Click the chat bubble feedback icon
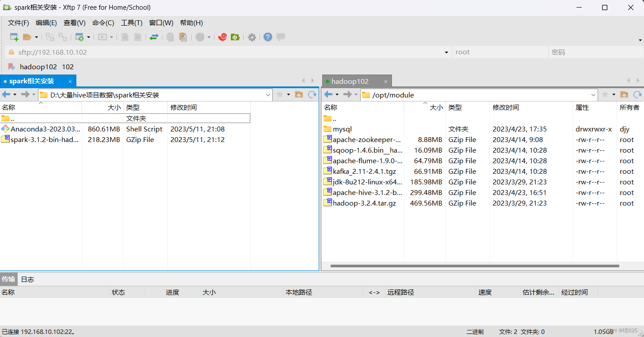This screenshot has height=337, width=644. tap(281, 37)
